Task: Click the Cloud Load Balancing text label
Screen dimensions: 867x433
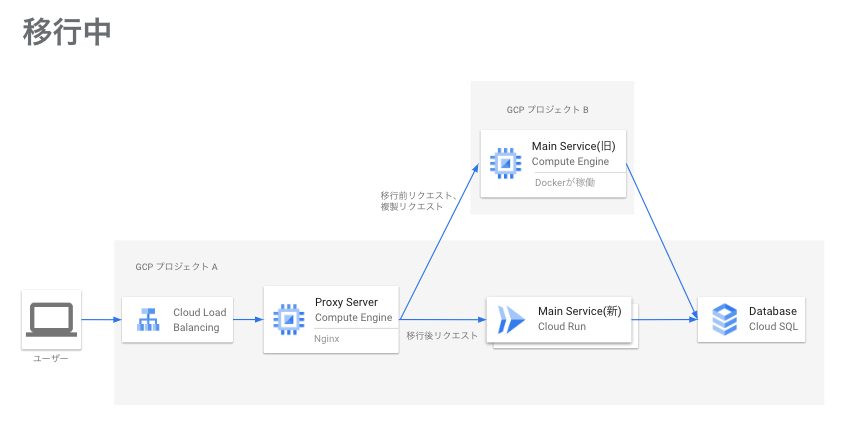Action: point(199,320)
